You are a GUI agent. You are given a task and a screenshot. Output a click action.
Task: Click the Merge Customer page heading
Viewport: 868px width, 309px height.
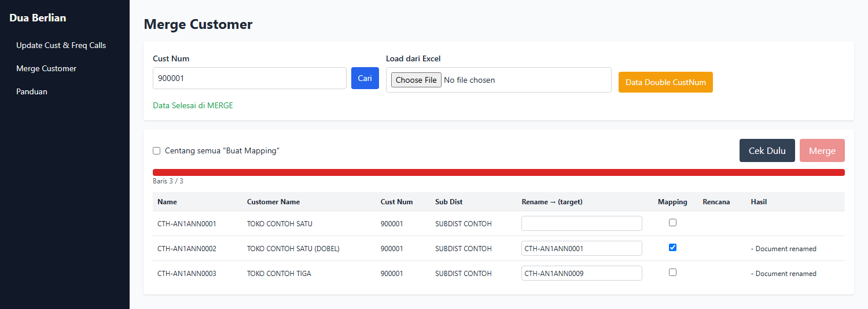[x=198, y=24]
